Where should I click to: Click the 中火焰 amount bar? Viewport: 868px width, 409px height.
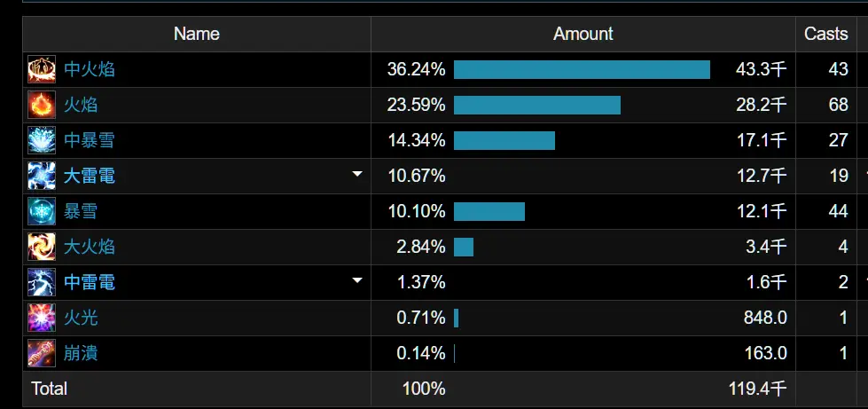pos(582,69)
